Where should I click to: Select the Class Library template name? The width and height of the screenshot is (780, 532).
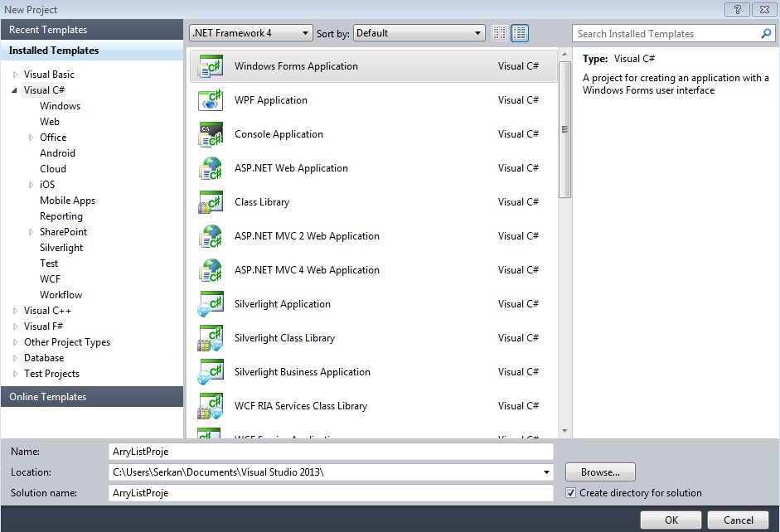click(x=262, y=202)
